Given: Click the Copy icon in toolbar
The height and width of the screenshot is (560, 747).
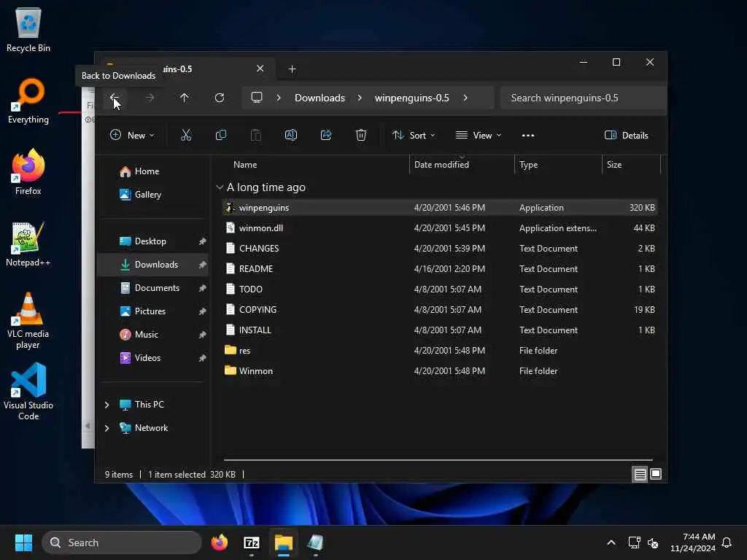Looking at the screenshot, I should 221,135.
